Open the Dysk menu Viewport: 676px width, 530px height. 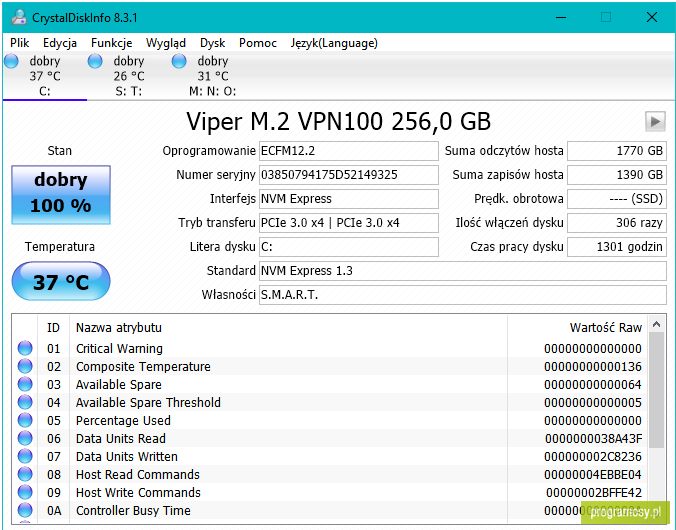tap(213, 43)
